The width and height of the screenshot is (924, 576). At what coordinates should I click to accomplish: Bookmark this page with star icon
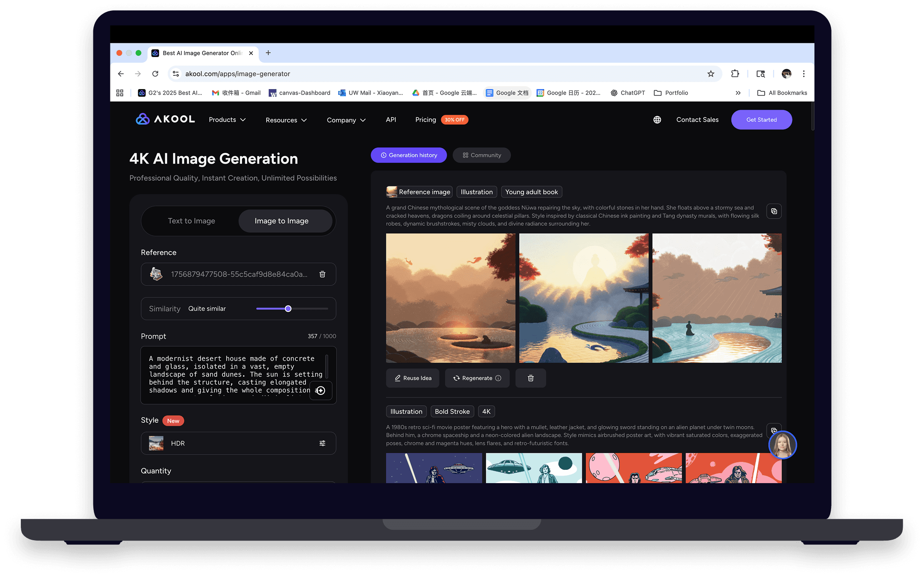711,74
